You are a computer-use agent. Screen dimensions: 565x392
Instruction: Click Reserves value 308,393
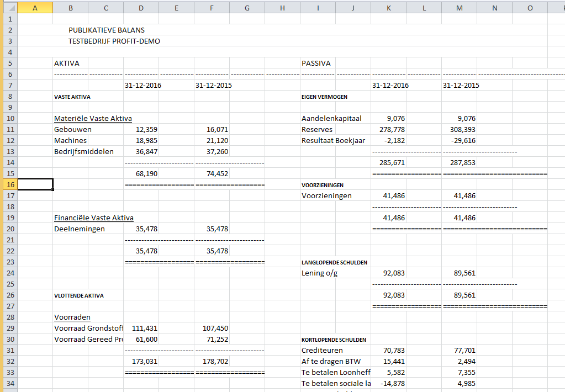point(463,130)
